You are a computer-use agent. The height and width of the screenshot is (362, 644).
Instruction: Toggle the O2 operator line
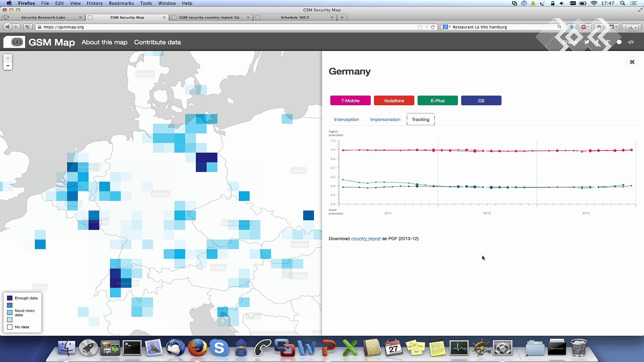point(481,101)
